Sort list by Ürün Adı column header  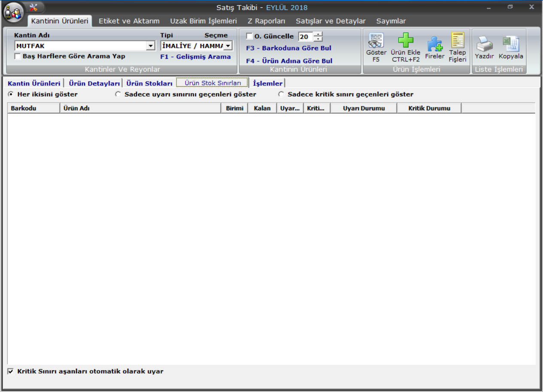(x=140, y=108)
